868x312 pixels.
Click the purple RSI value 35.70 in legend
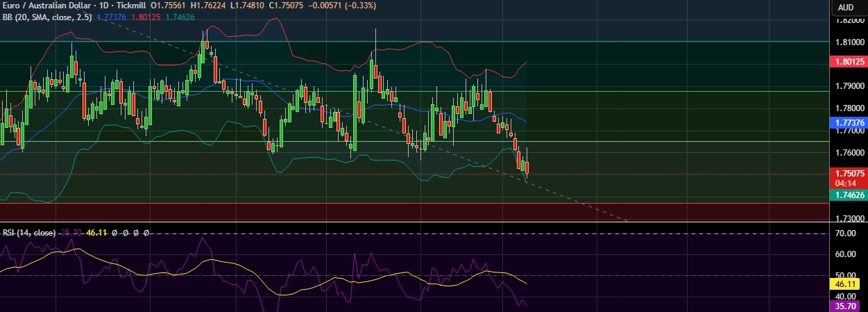pyautogui.click(x=72, y=233)
